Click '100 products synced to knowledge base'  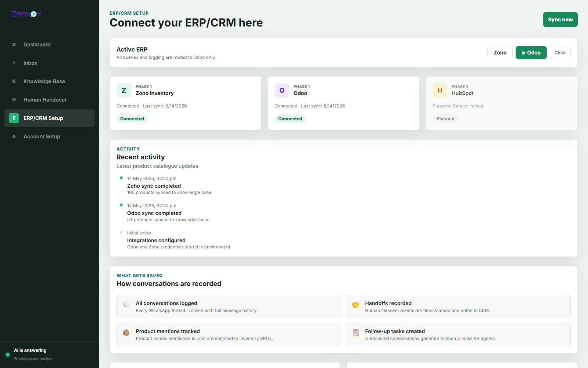point(169,192)
